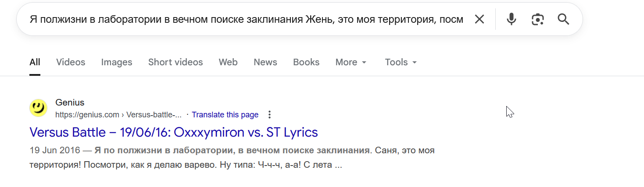Viewport: 644px width, 187px height.
Task: Open the Tools dropdown
Action: click(x=401, y=62)
